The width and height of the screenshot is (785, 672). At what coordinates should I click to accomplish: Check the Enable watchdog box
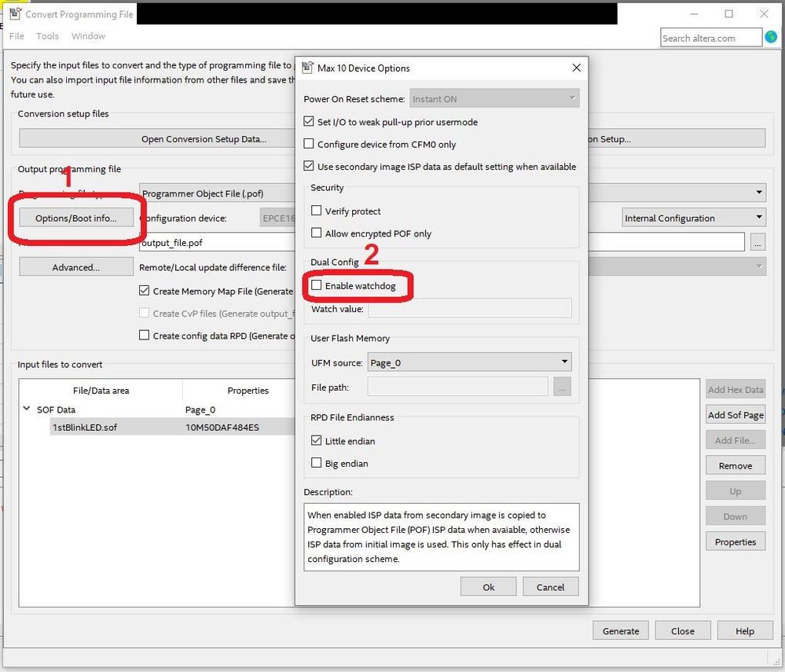pos(317,285)
